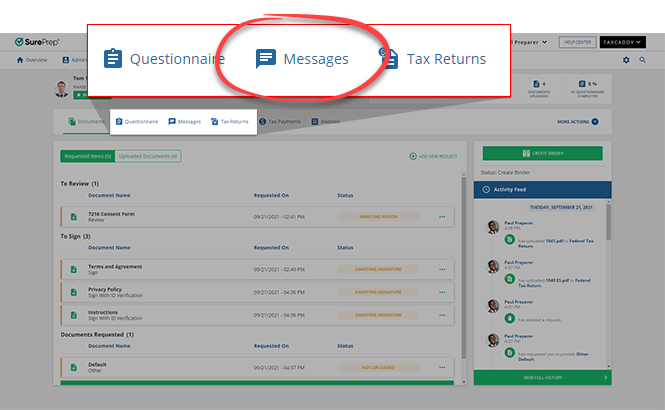The height and width of the screenshot is (410, 665).
Task: Click the "To Sign (3)" section heading
Action: (75, 236)
